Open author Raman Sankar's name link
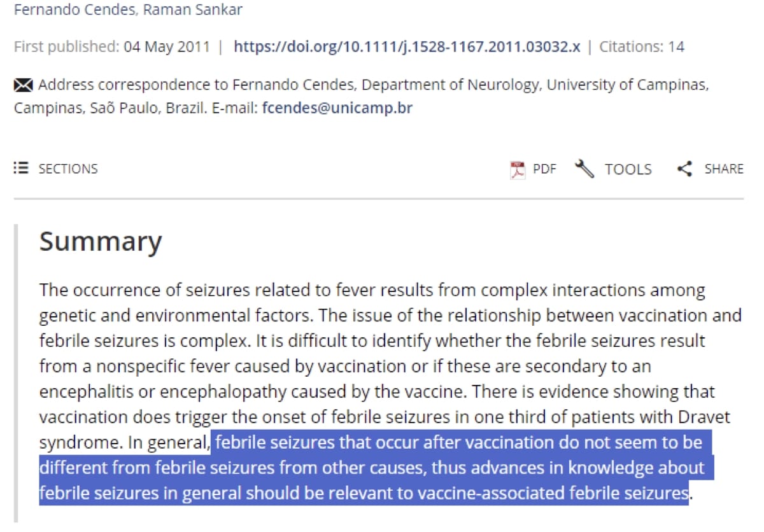Image resolution: width=764 pixels, height=532 pixels. [x=192, y=10]
